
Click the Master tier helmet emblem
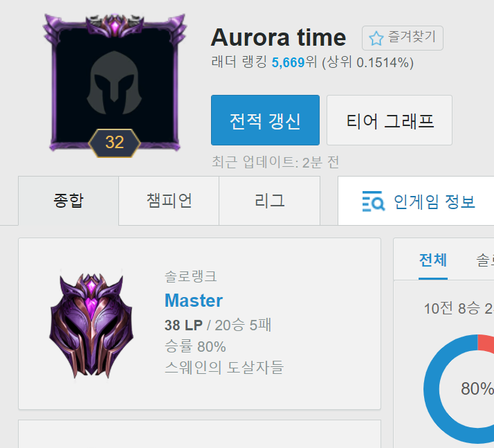point(91,325)
